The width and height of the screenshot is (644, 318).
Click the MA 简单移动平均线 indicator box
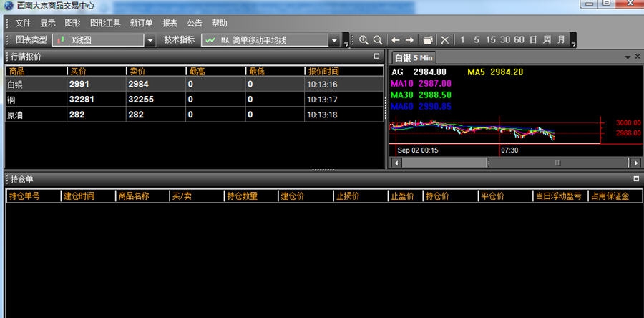pos(265,40)
